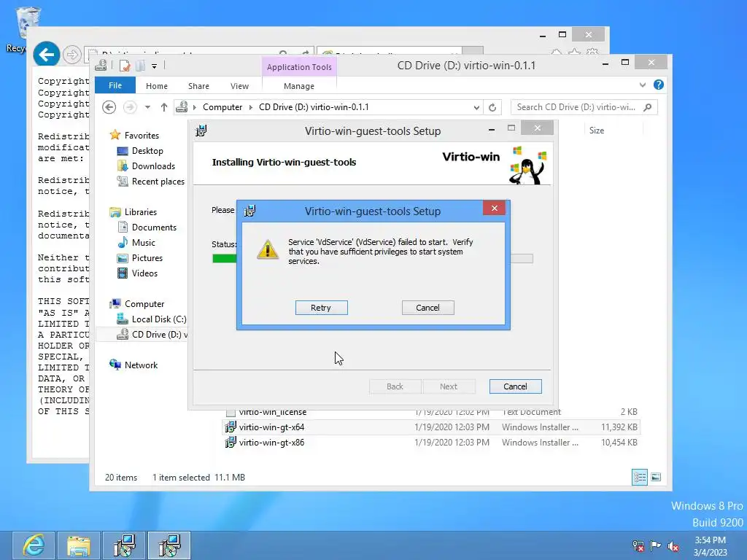Go forward in Explorer navigation
Image resolution: width=747 pixels, height=560 pixels.
click(130, 107)
